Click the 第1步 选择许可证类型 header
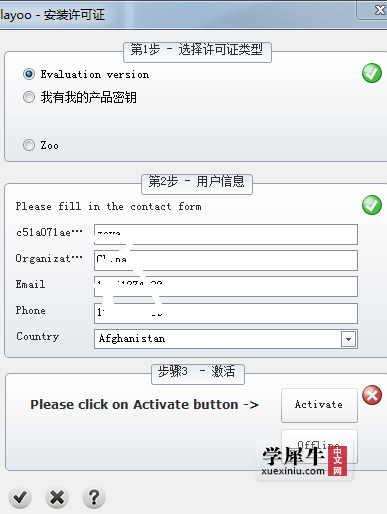Screen dimensions: 387x514 tap(197, 52)
